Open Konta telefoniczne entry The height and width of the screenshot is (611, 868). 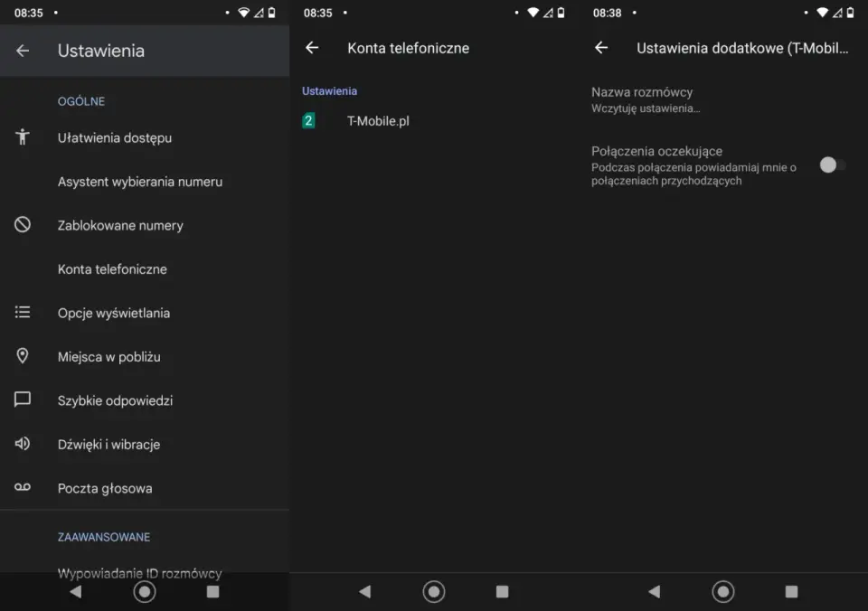(145, 269)
